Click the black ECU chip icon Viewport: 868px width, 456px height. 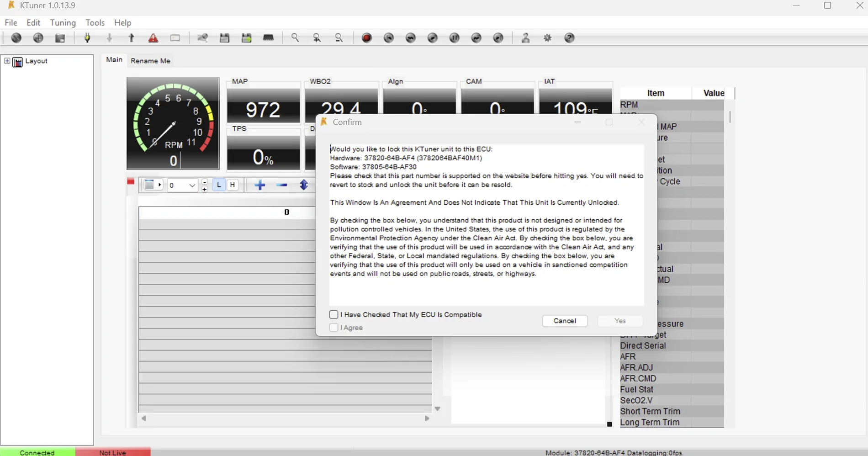click(268, 38)
